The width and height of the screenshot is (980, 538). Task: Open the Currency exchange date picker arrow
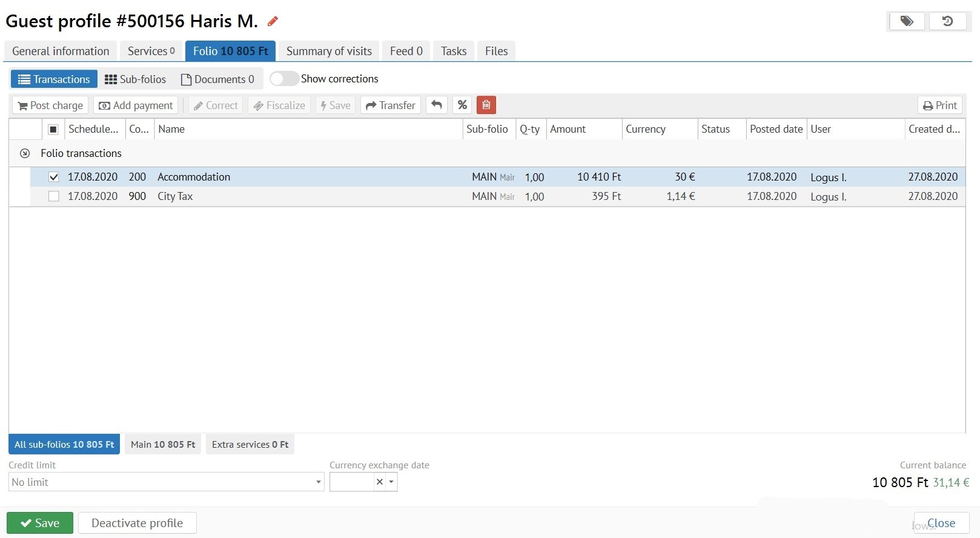(x=391, y=482)
